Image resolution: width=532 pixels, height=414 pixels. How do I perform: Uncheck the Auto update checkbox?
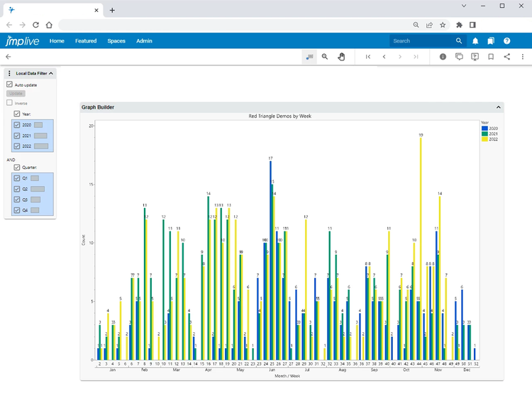click(x=10, y=85)
